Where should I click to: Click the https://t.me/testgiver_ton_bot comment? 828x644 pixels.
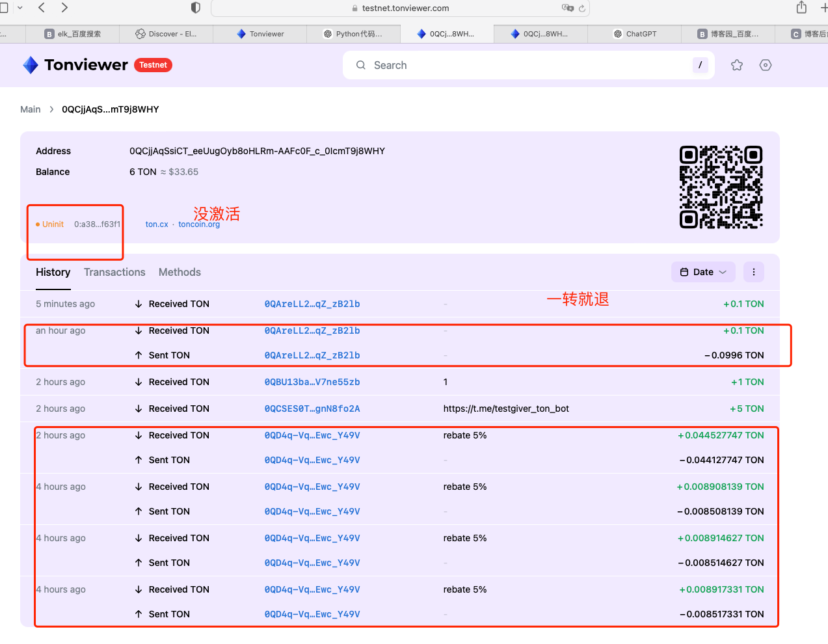click(506, 409)
